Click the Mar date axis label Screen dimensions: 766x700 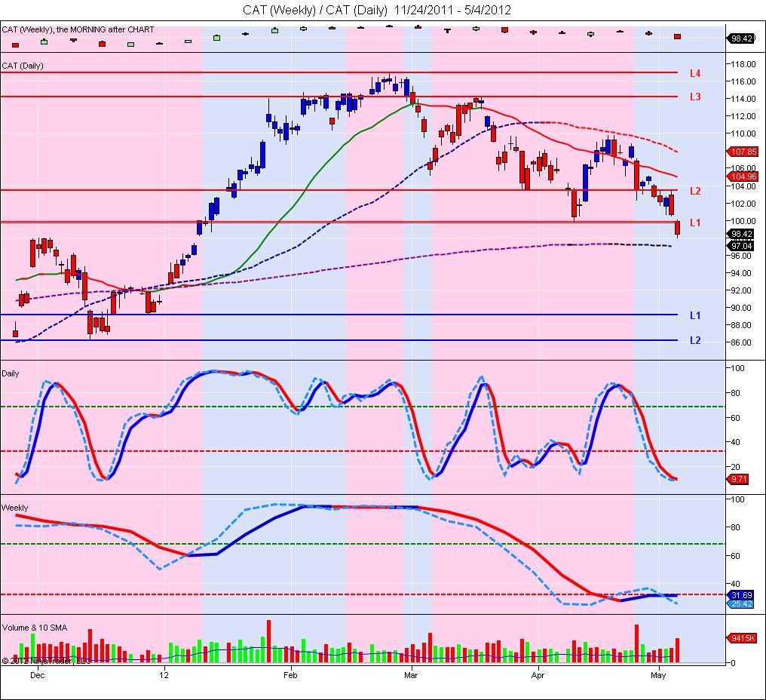pos(411,675)
